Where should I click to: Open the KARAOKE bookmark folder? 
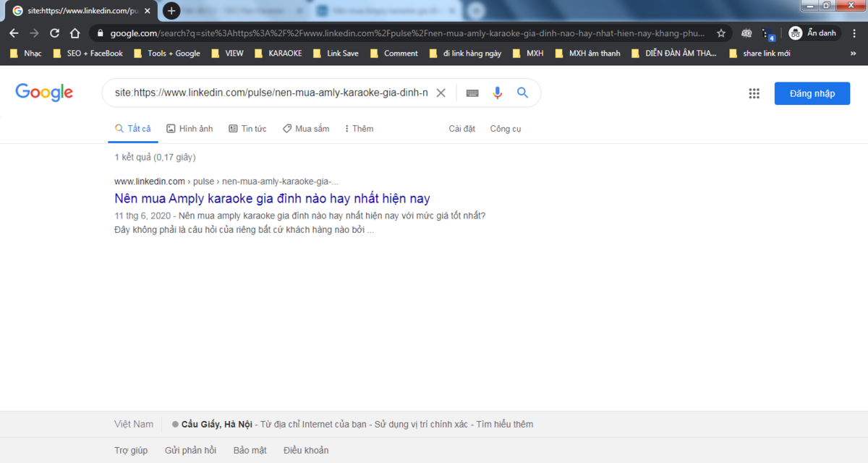point(278,54)
